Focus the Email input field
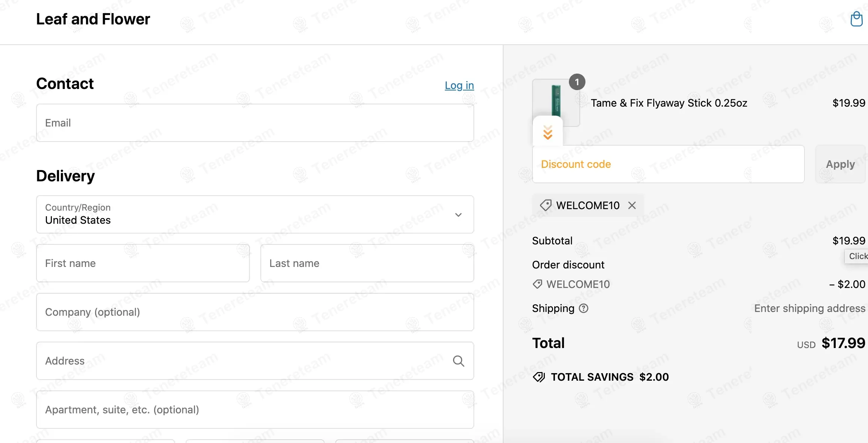This screenshot has width=868, height=443. (x=255, y=123)
